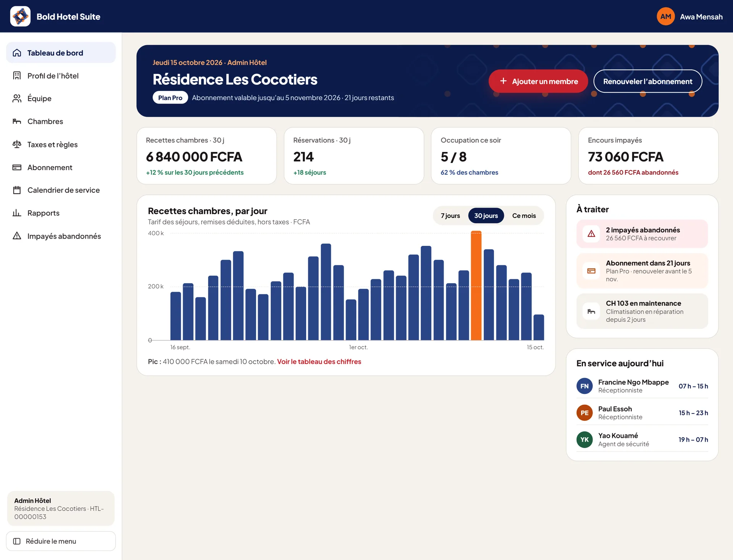Click the Impayés abandonnés warning icon in sidebar
The image size is (733, 560).
click(x=17, y=236)
